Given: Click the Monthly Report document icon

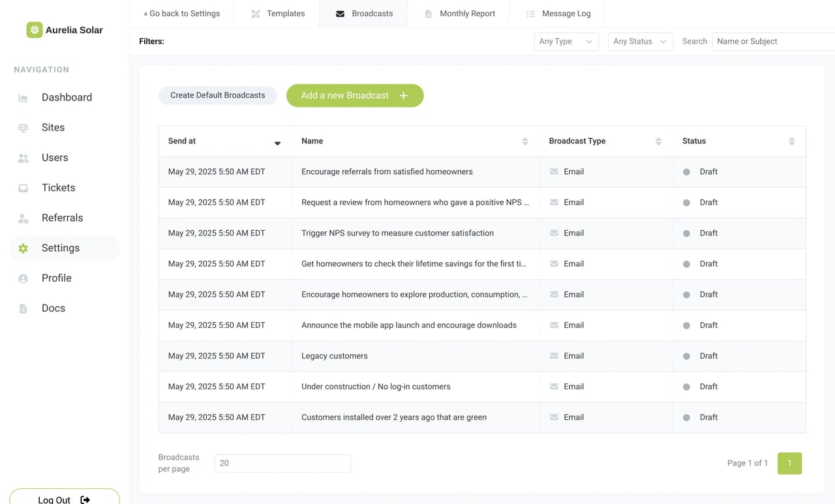Looking at the screenshot, I should pos(428,14).
